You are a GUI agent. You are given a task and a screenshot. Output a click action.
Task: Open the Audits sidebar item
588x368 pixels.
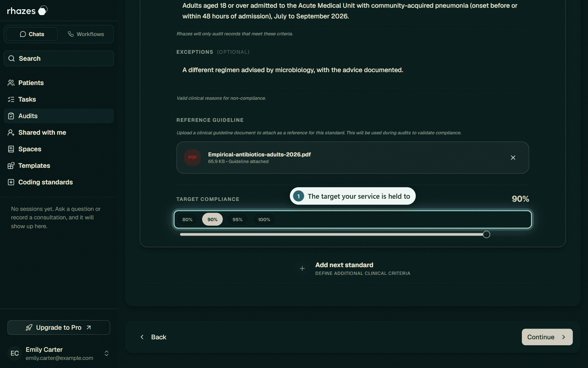pyautogui.click(x=59, y=116)
